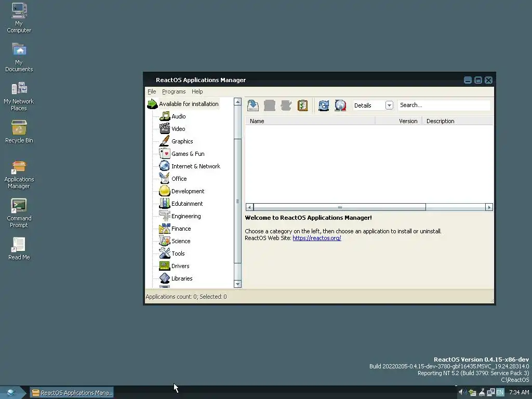Click the category tree scroll-down arrow

tap(237, 284)
